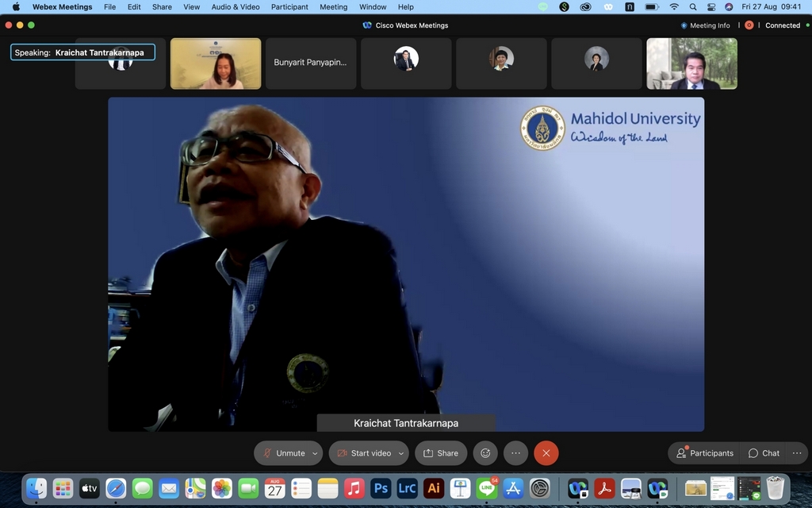Start video with the camera button
This screenshot has height=508, width=812.
click(363, 453)
